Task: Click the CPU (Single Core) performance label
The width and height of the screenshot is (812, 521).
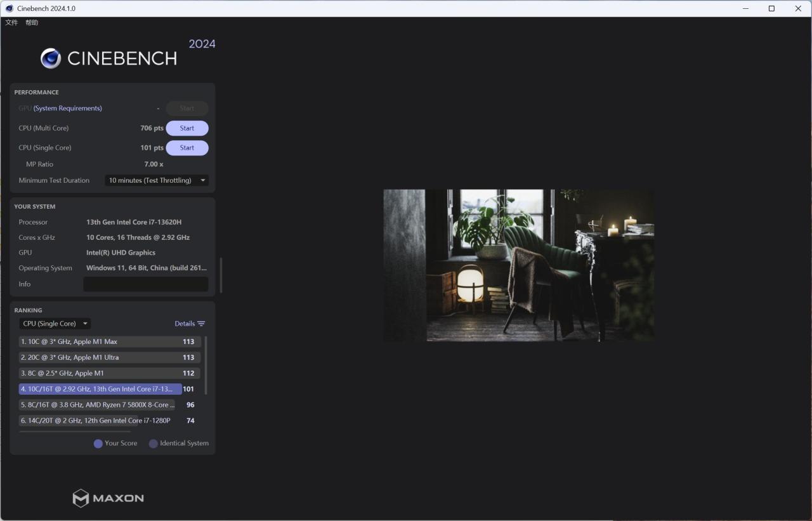Action: 45,148
